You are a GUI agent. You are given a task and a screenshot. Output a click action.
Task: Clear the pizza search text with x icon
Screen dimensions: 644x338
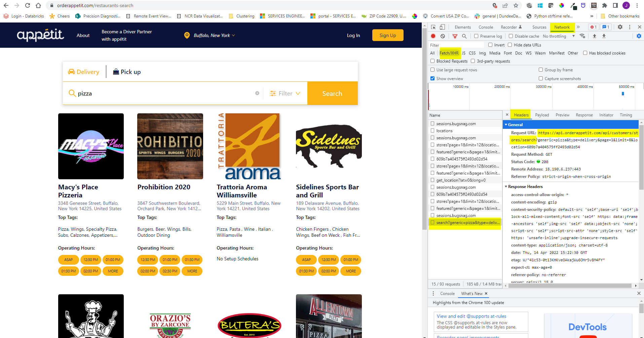point(257,93)
